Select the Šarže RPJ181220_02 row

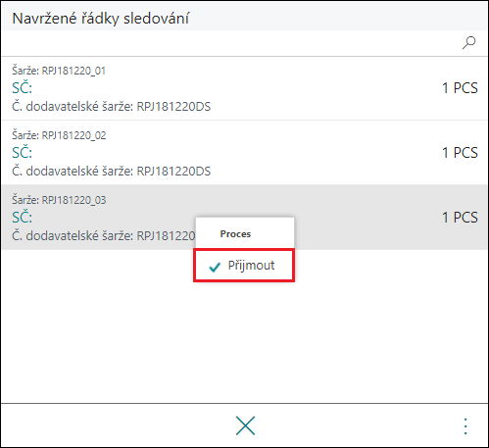point(244,153)
